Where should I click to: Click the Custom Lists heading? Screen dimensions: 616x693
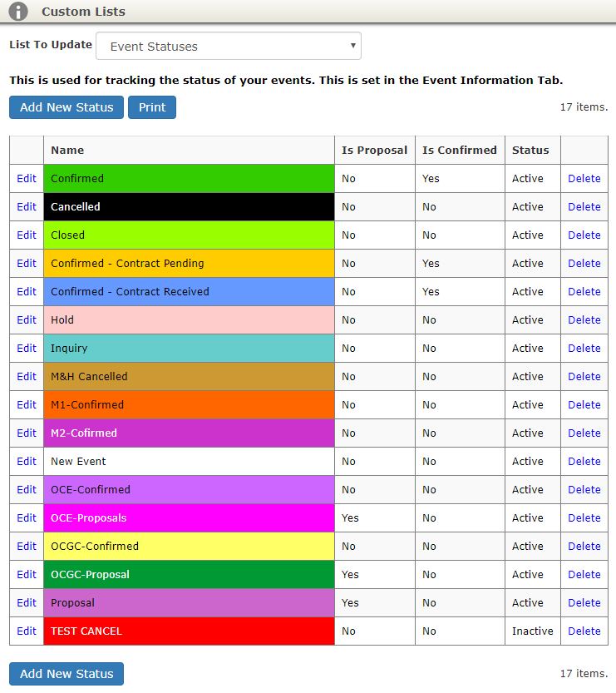(x=83, y=12)
